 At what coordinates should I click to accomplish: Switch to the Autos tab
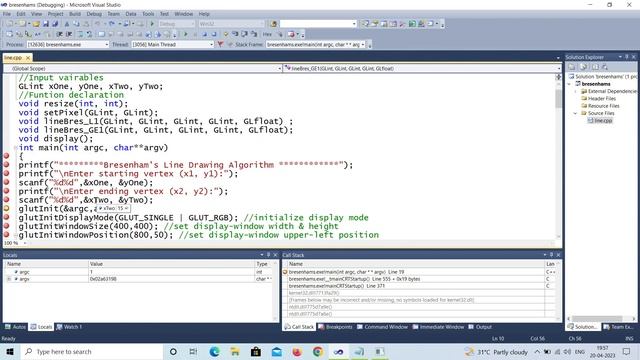16,327
